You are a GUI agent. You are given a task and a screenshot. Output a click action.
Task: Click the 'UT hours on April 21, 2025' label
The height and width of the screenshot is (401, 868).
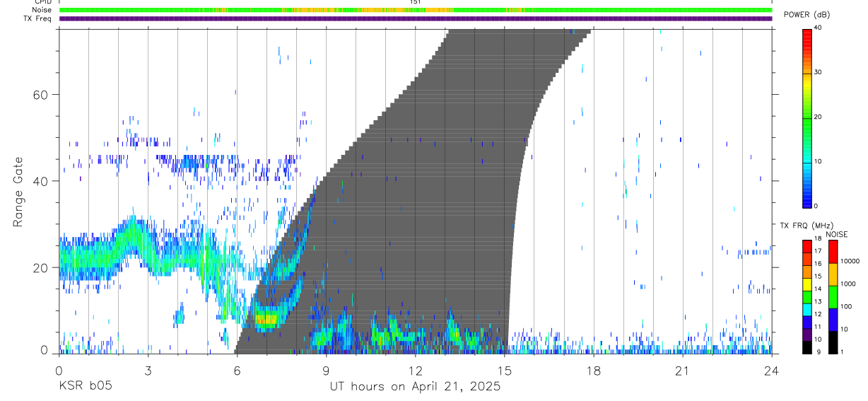tap(415, 387)
